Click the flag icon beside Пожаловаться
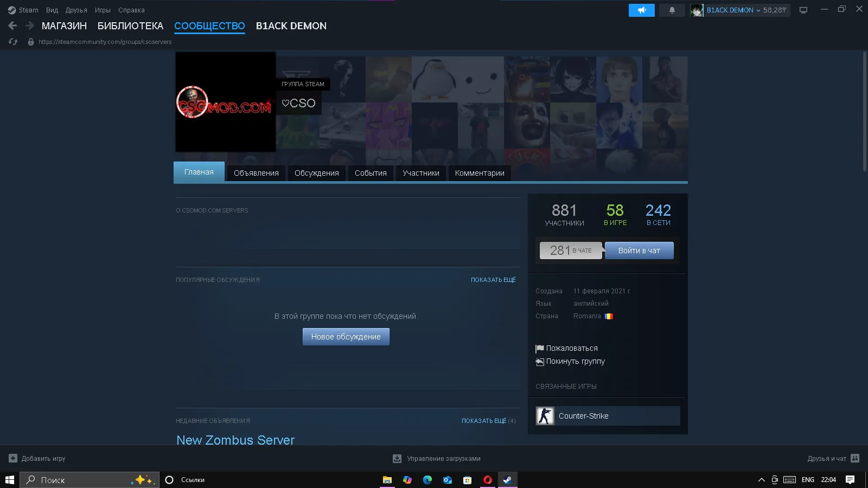Image resolution: width=868 pixels, height=488 pixels. click(540, 349)
